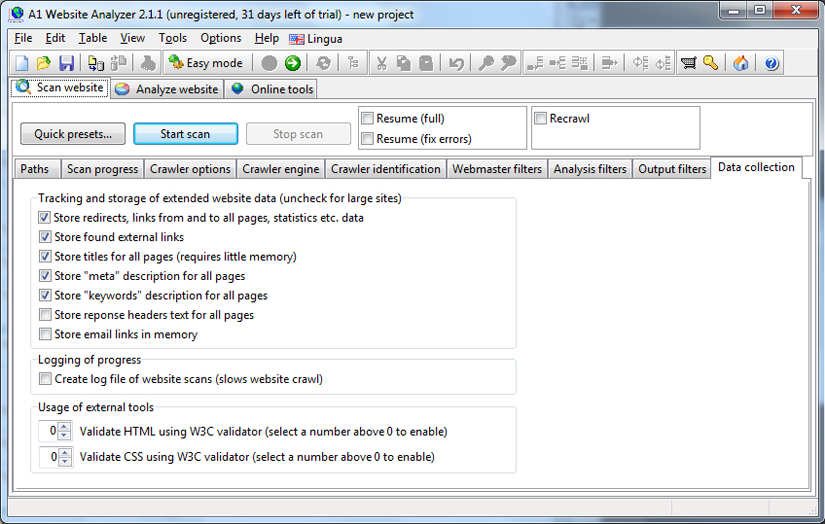Screen dimensions: 825x524
Task: Open the Analysis filters tab
Action: pos(590,169)
